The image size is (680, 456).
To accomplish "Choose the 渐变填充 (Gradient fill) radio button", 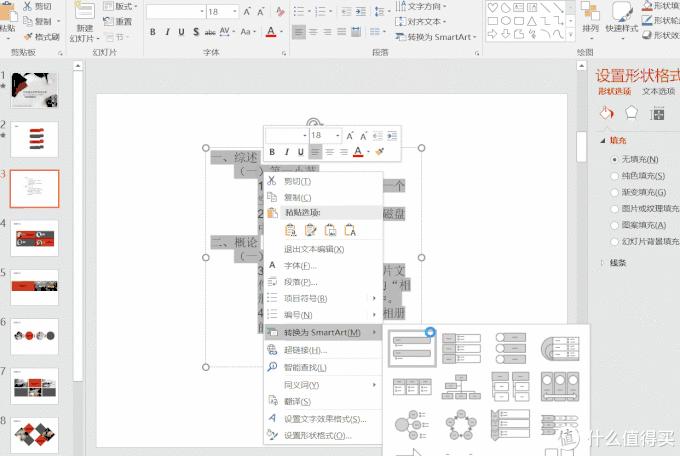I will coord(614,193).
